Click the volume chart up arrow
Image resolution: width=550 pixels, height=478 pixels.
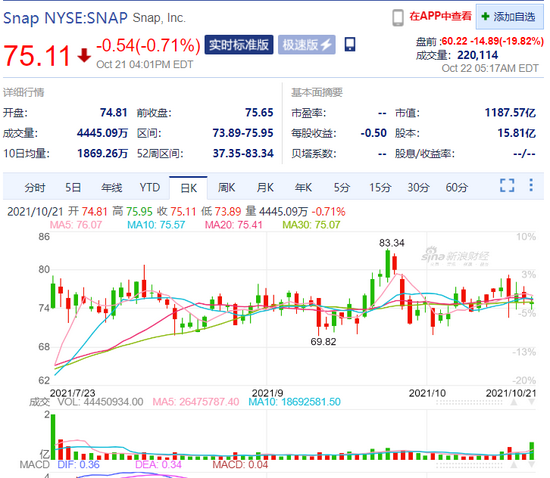click(514, 402)
